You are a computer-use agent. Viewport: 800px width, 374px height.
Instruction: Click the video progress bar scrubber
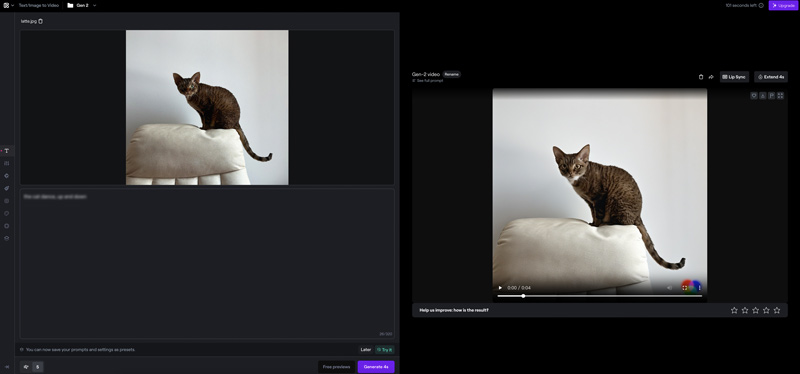[x=523, y=296]
